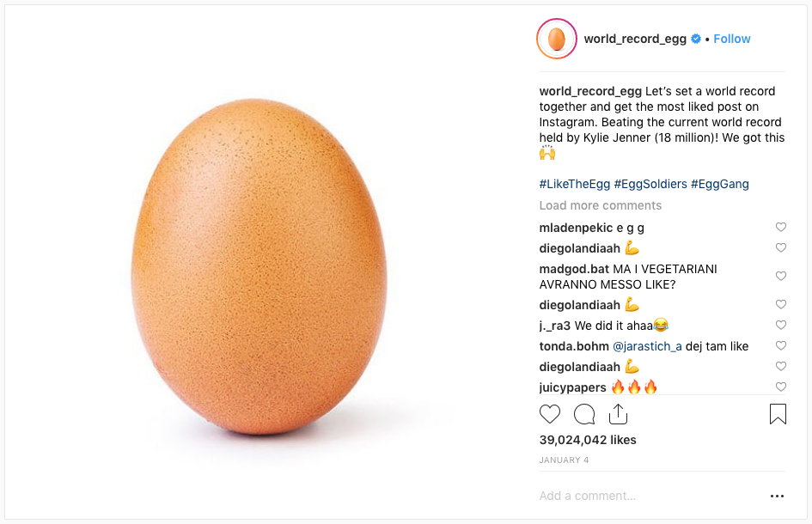Share the post via the share icon

point(618,414)
